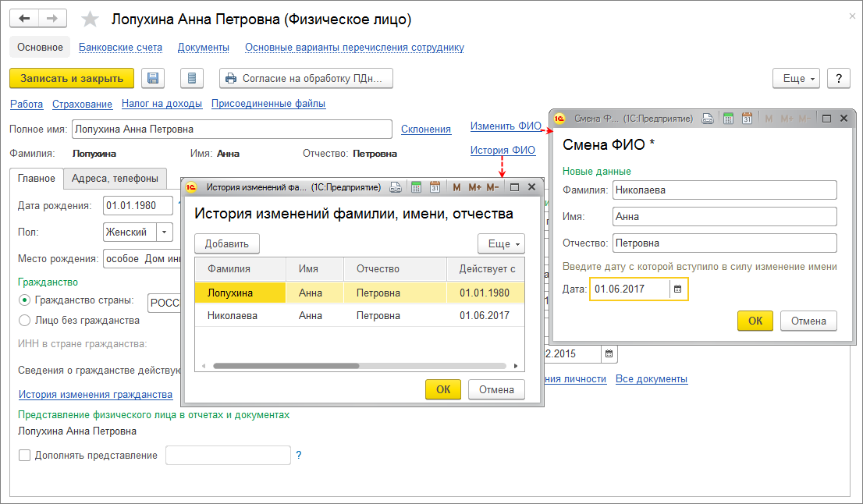Click the Записать и закрыть button
Screen dimensions: 863x504
point(72,78)
